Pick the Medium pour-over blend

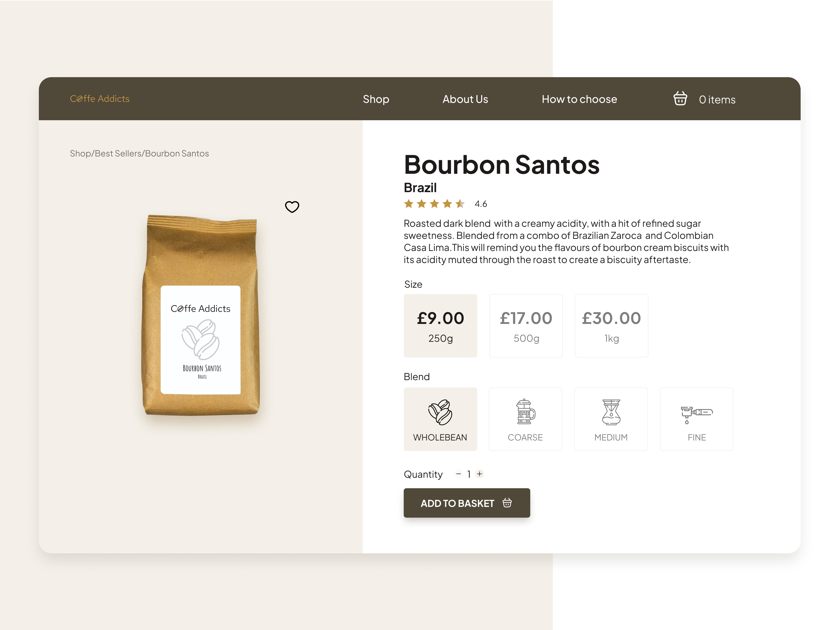[611, 419]
